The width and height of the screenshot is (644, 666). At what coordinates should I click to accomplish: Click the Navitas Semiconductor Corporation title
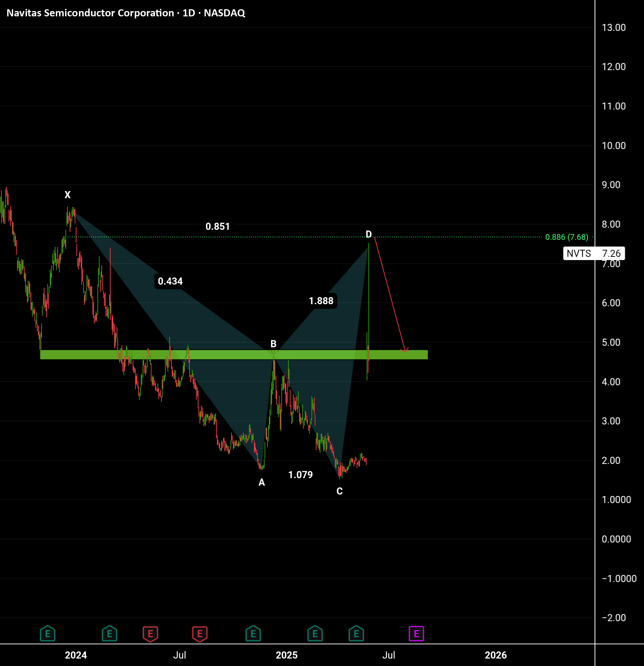(90, 13)
